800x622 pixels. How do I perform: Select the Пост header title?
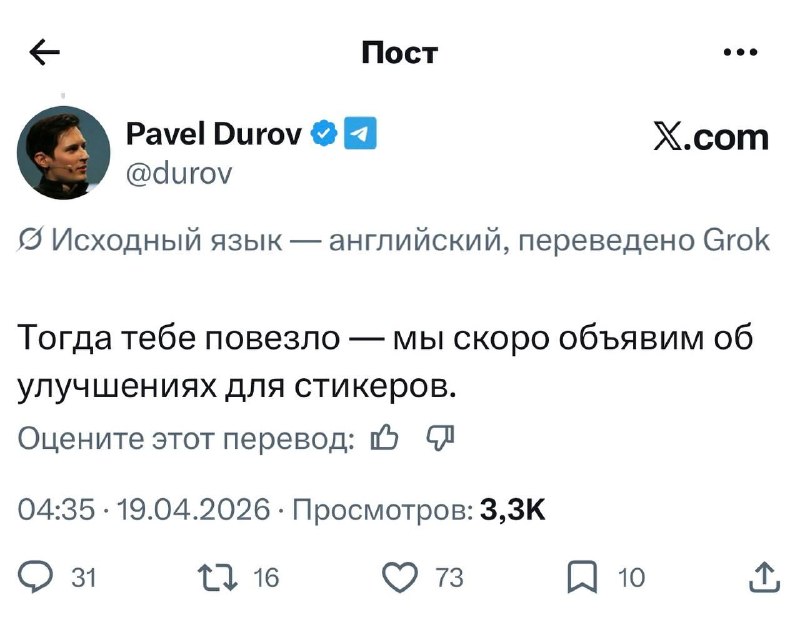[x=399, y=52]
